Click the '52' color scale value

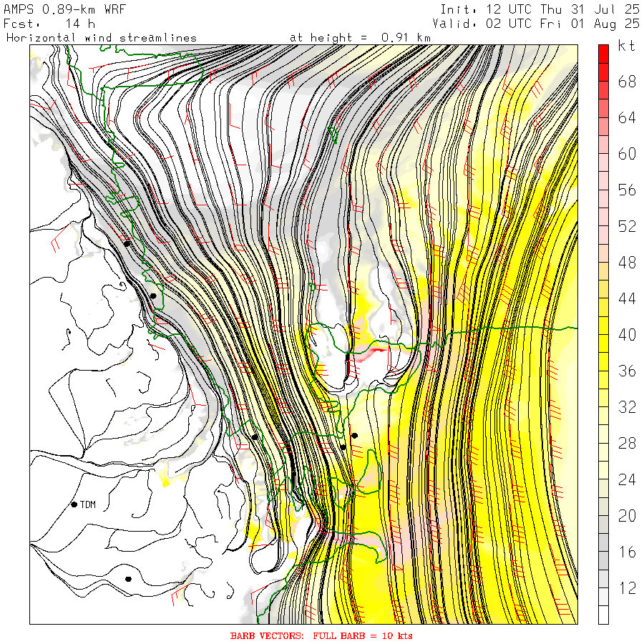(x=627, y=227)
